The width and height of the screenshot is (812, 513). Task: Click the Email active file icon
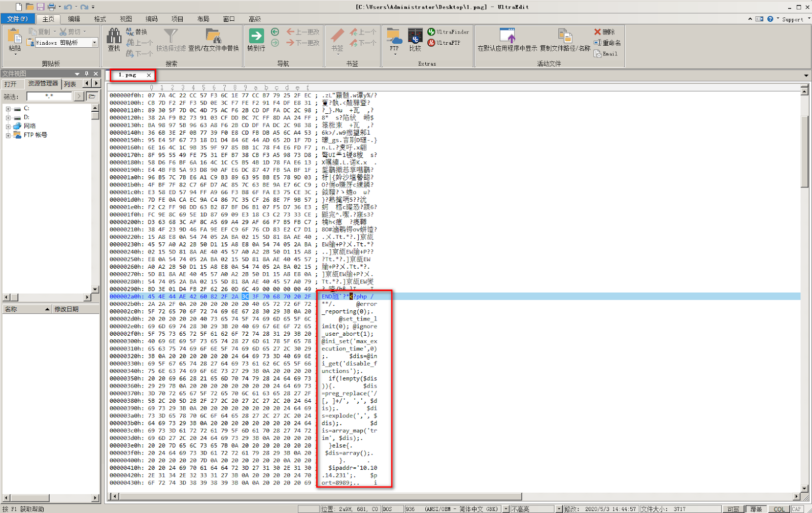(597, 53)
